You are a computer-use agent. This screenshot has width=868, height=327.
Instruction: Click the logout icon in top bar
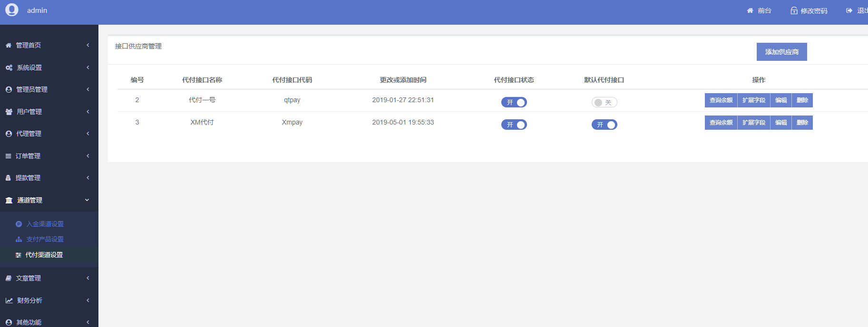coord(849,10)
